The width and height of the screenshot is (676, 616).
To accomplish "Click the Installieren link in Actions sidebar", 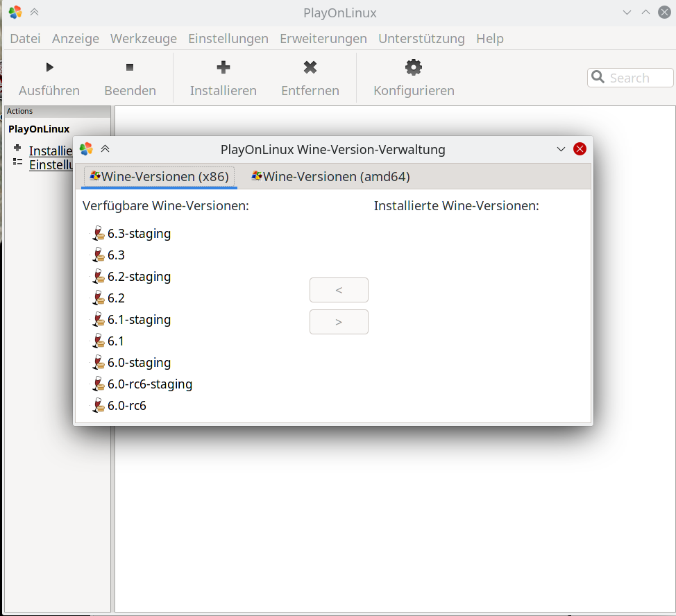I will pyautogui.click(x=51, y=151).
